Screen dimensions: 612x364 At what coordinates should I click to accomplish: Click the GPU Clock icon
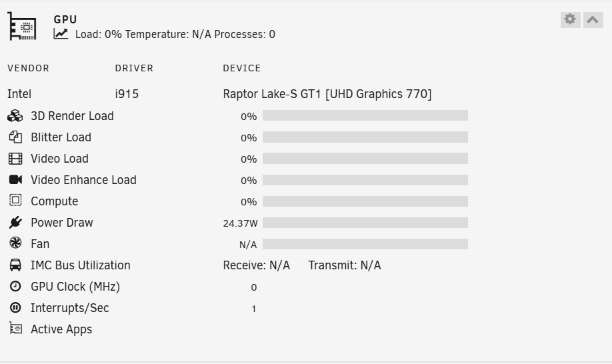coord(15,287)
